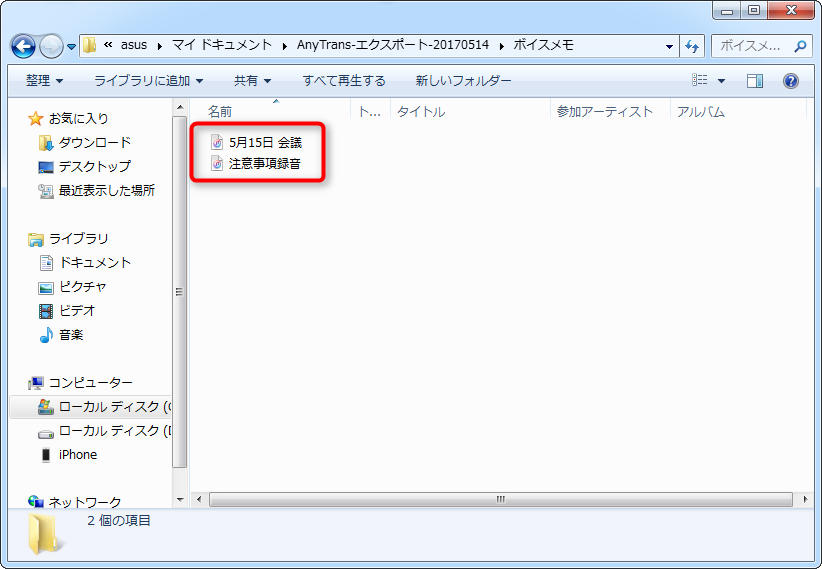Click the horizontal scrollbar left arrow
This screenshot has height=569, width=822.
pos(199,499)
